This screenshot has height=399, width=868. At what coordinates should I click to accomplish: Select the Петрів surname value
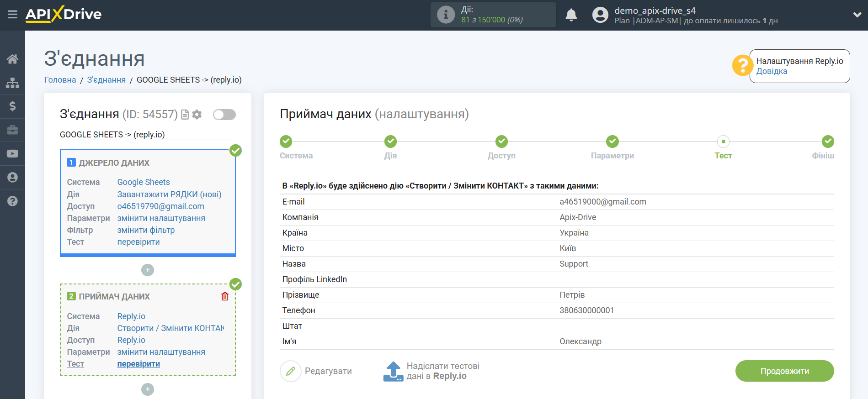(x=572, y=295)
